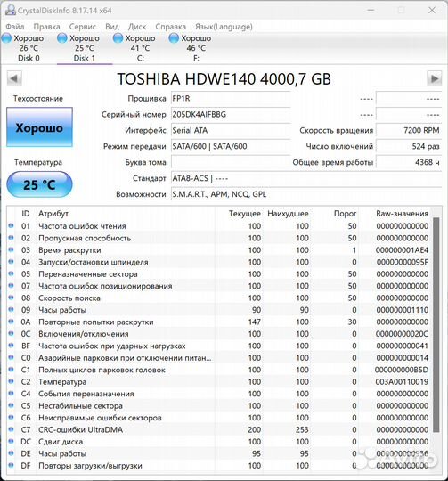
Task: Click the Disk 1 blue status orb
Action: click(62, 38)
